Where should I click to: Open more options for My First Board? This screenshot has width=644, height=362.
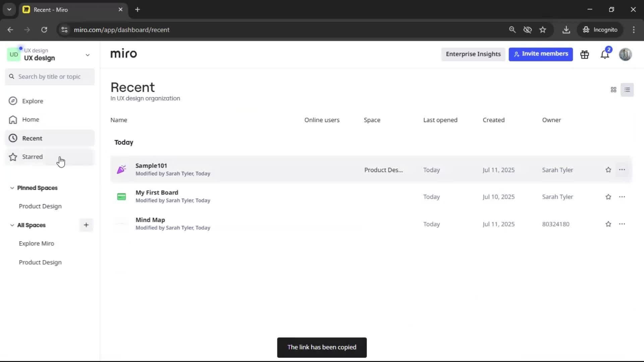tap(622, 197)
